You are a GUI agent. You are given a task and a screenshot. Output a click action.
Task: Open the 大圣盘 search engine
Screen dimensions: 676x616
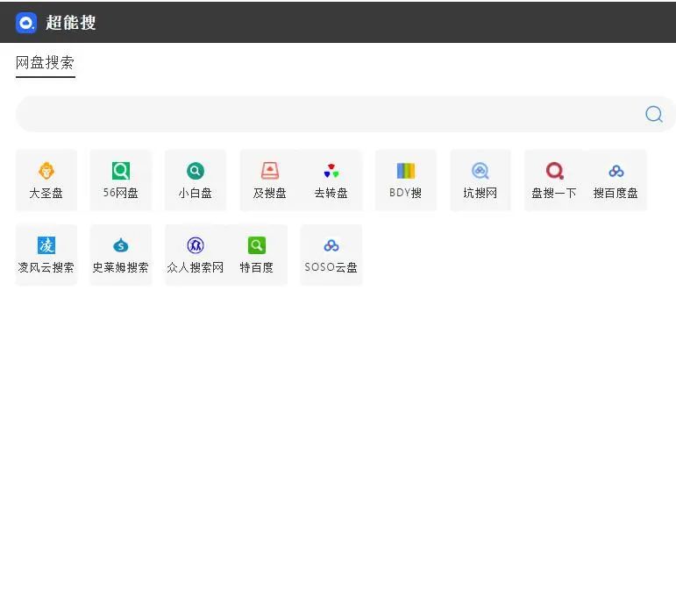click(46, 180)
